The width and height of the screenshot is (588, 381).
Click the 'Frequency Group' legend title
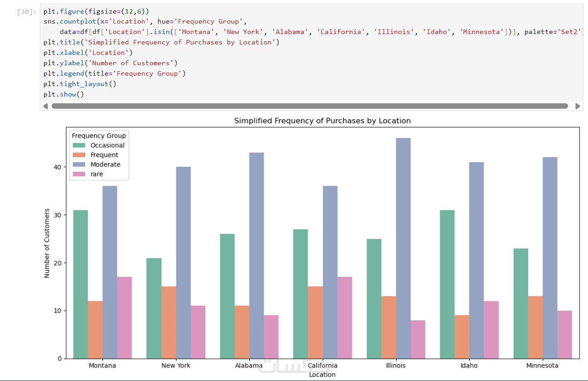[x=99, y=135]
